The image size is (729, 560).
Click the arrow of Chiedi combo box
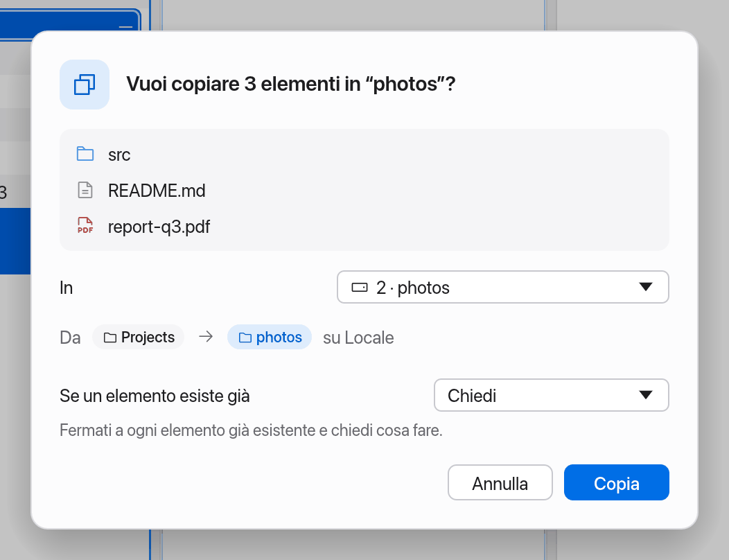tap(646, 395)
